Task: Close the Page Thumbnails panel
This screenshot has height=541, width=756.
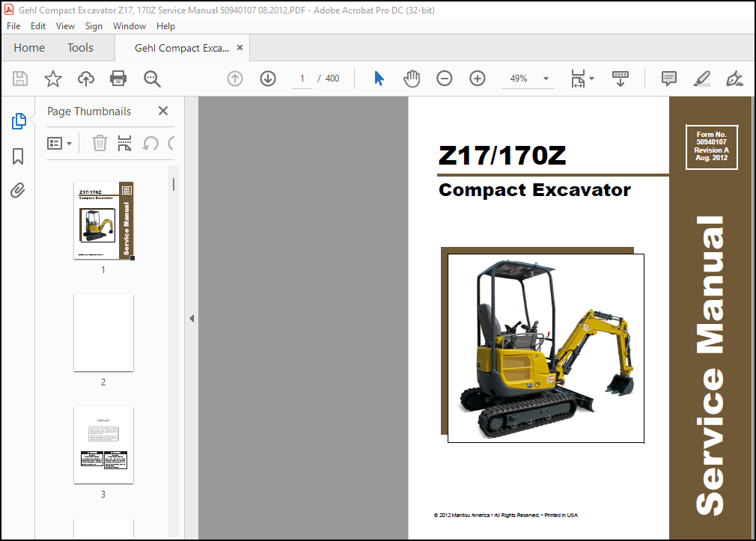Action: point(163,111)
